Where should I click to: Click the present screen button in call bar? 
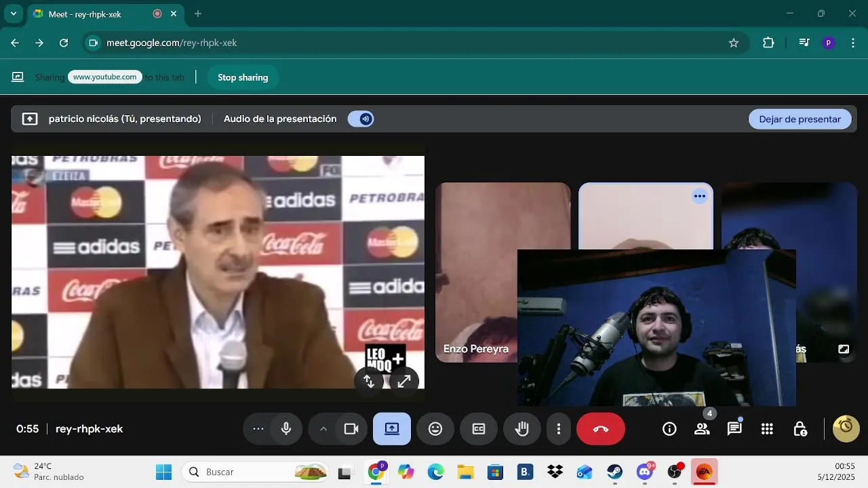click(392, 429)
